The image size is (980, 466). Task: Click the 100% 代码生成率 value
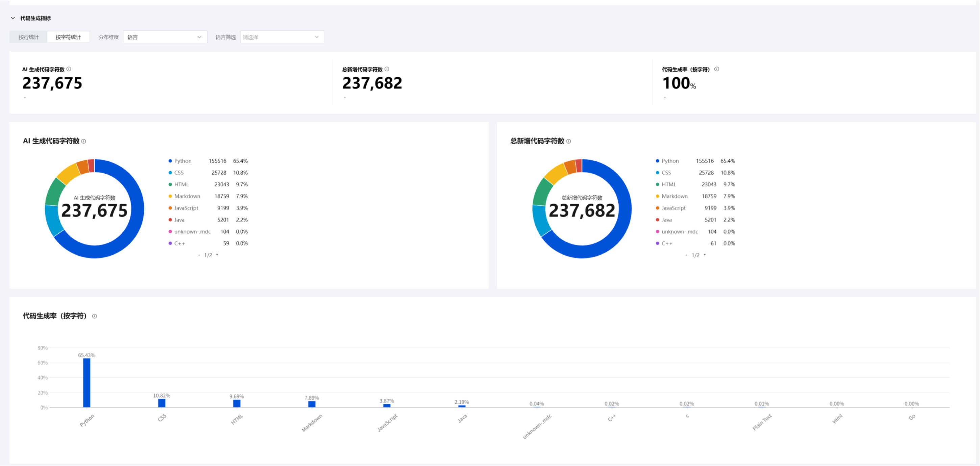679,83
